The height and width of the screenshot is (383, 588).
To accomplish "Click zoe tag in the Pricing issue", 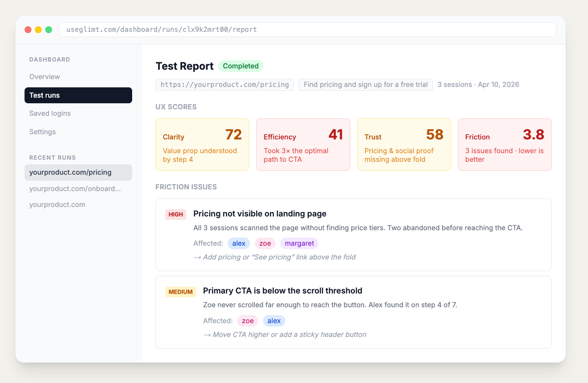I will (x=265, y=243).
